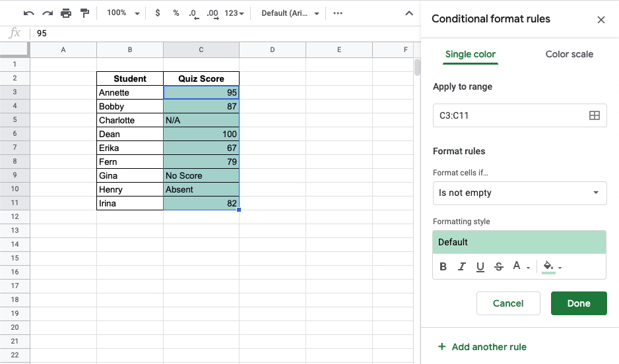This screenshot has width=619, height=364.
Task: Close the Conditional format rules panel
Action: tap(601, 20)
